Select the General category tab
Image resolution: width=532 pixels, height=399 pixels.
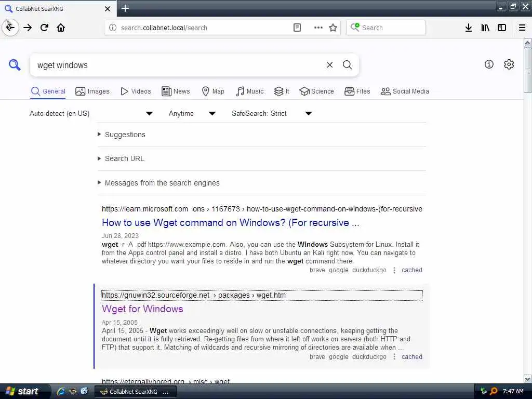48,91
